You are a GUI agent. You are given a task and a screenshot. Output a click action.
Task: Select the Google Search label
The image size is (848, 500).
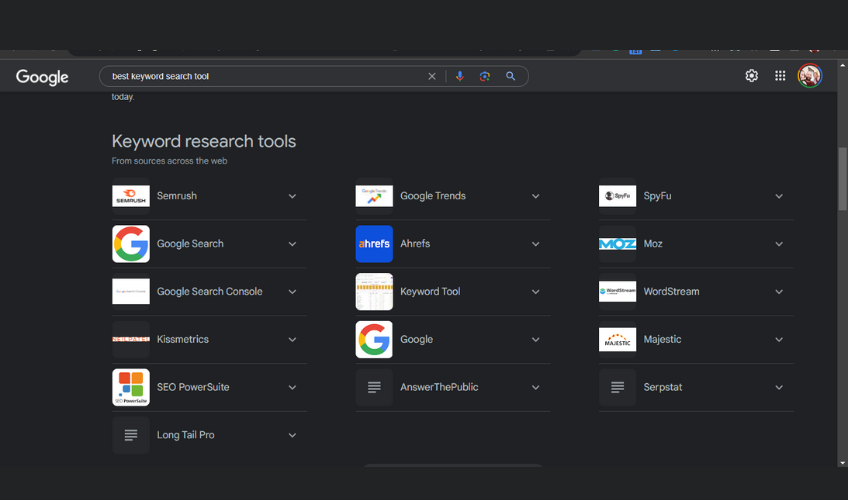(x=190, y=244)
